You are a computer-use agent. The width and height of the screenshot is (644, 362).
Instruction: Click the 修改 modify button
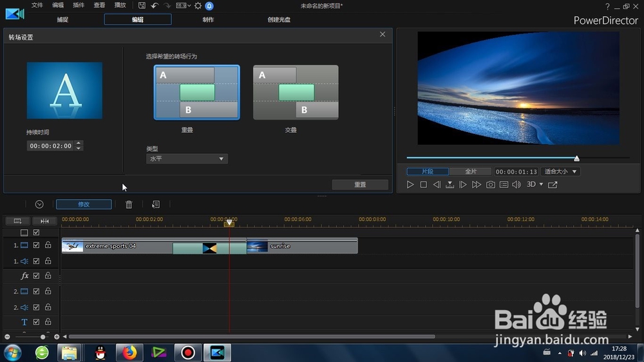coord(84,204)
